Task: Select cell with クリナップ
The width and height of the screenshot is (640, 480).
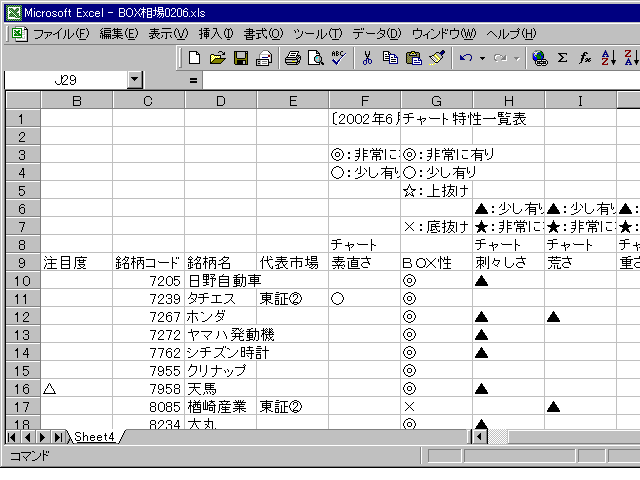Action: click(221, 371)
